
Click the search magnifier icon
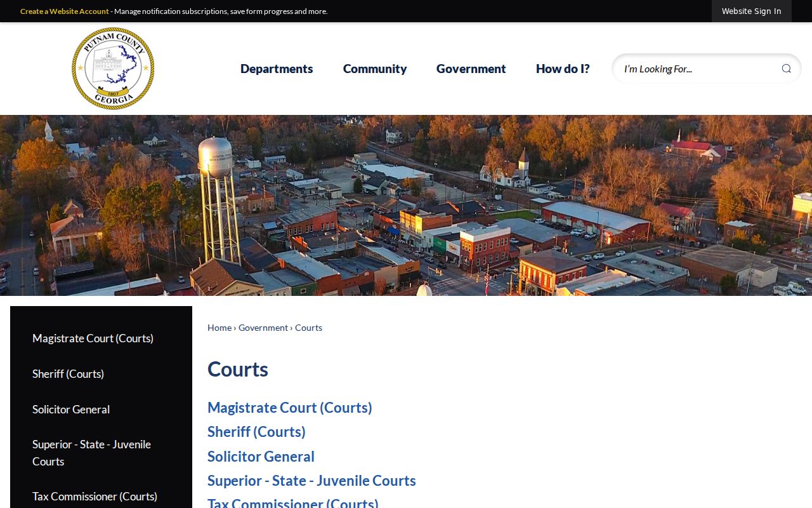coord(786,69)
